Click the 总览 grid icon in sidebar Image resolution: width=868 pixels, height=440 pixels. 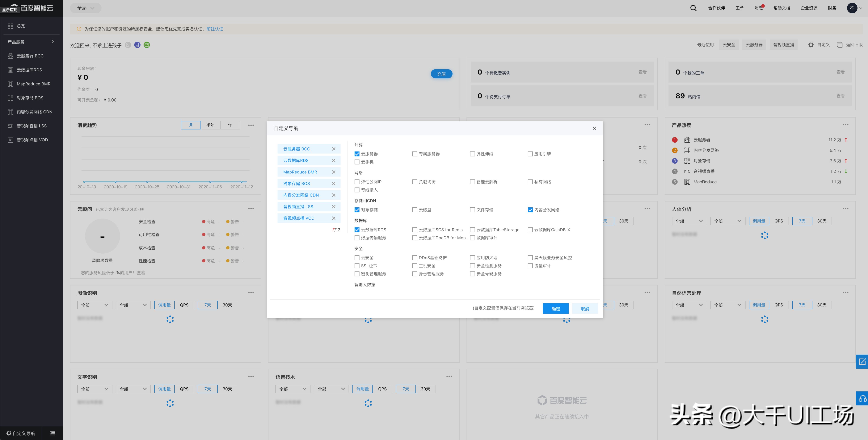click(11, 26)
